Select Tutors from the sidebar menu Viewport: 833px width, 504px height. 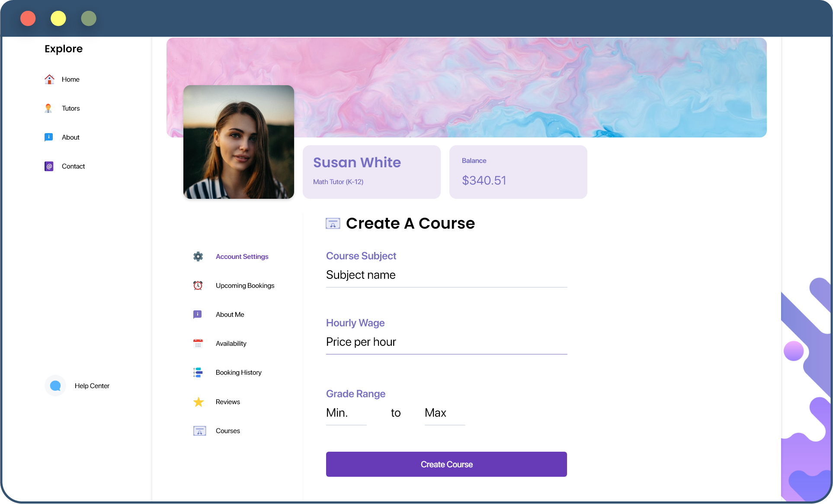[x=71, y=108]
